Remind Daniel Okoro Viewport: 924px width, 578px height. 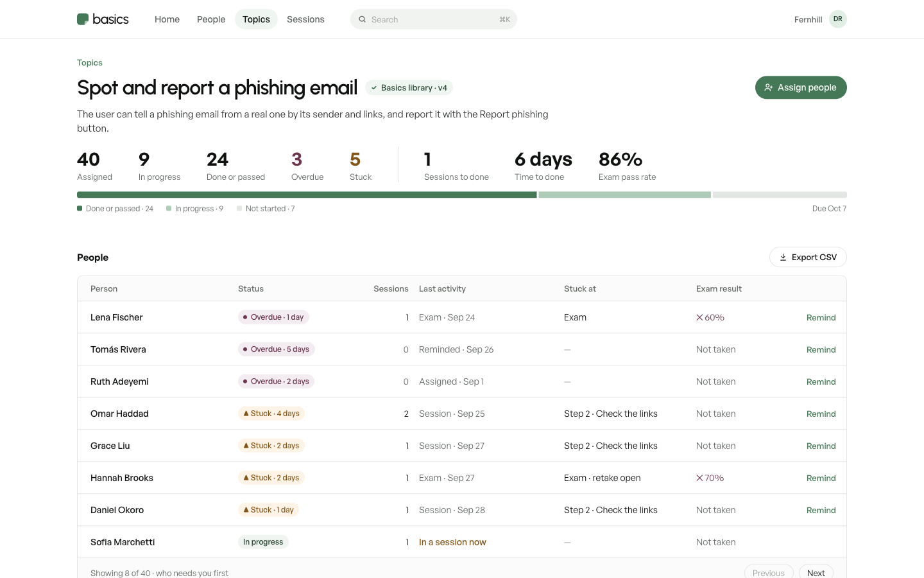click(821, 510)
